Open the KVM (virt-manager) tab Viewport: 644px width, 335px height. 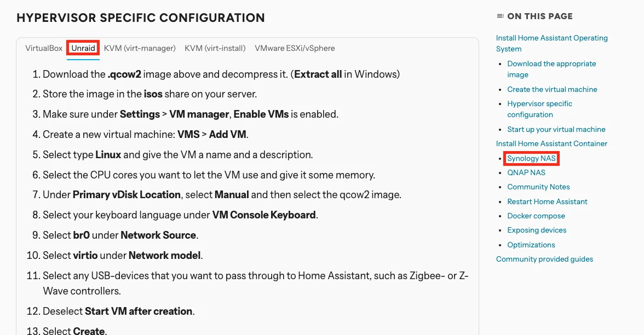tap(140, 48)
